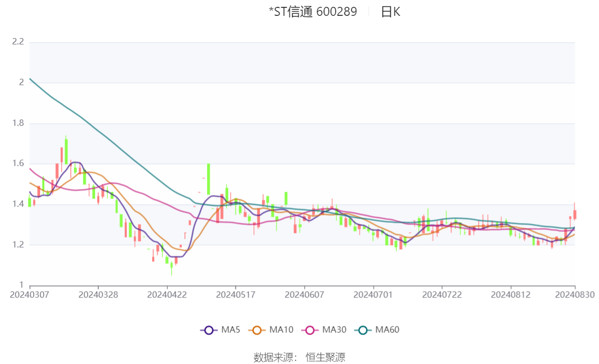Click the y-axis label 1.8
The height and width of the screenshot is (364, 599).
[18, 123]
